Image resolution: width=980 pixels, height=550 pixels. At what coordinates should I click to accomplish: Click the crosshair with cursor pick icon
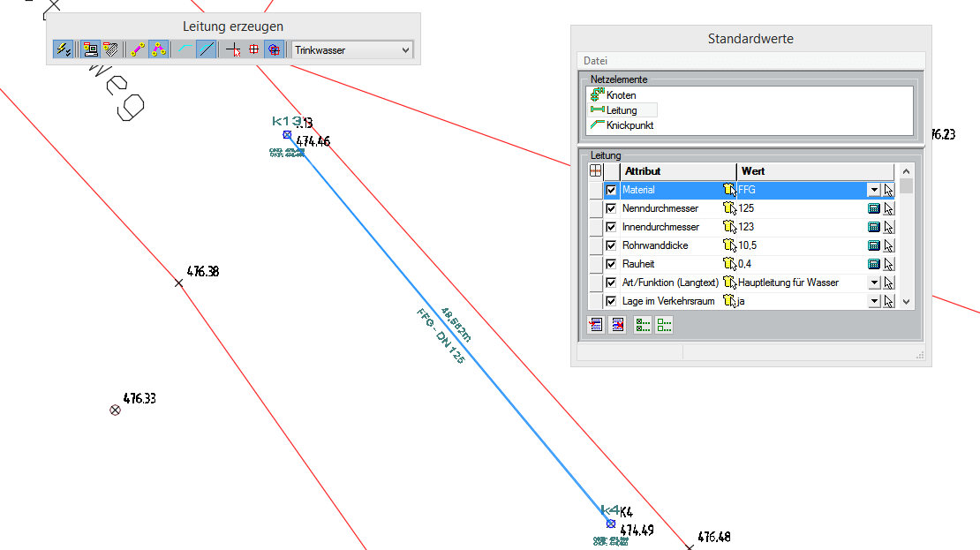pyautogui.click(x=233, y=50)
